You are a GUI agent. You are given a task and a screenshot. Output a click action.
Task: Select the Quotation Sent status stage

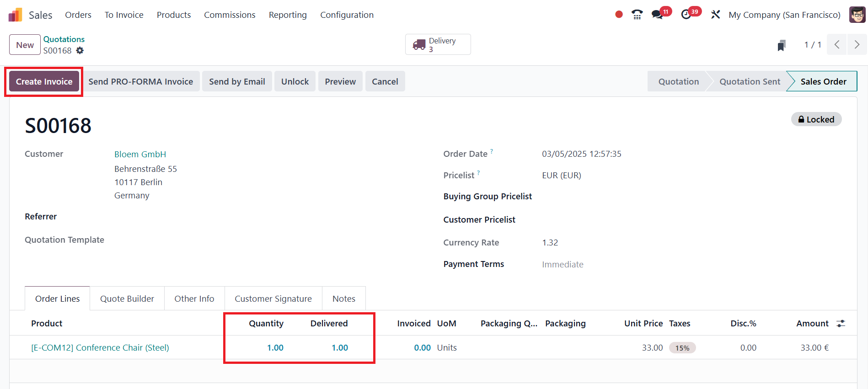[750, 81]
